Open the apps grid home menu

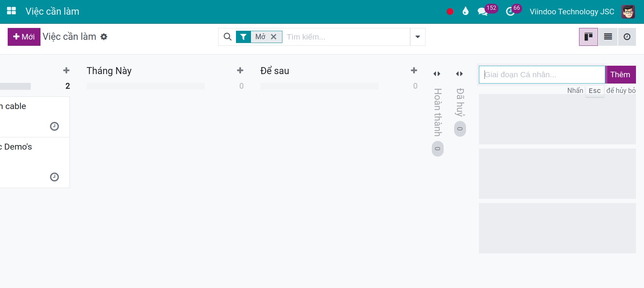(x=12, y=11)
